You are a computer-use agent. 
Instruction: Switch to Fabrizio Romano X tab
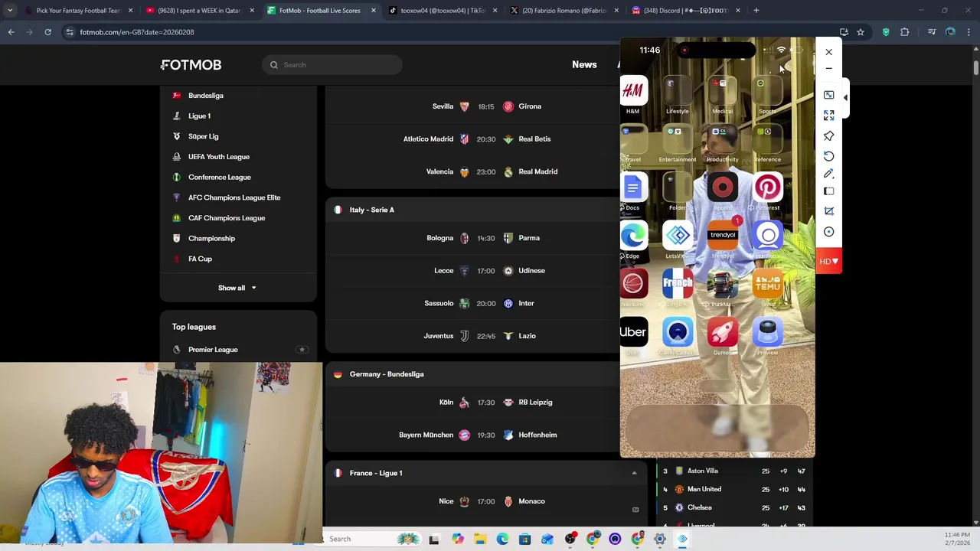coord(563,11)
